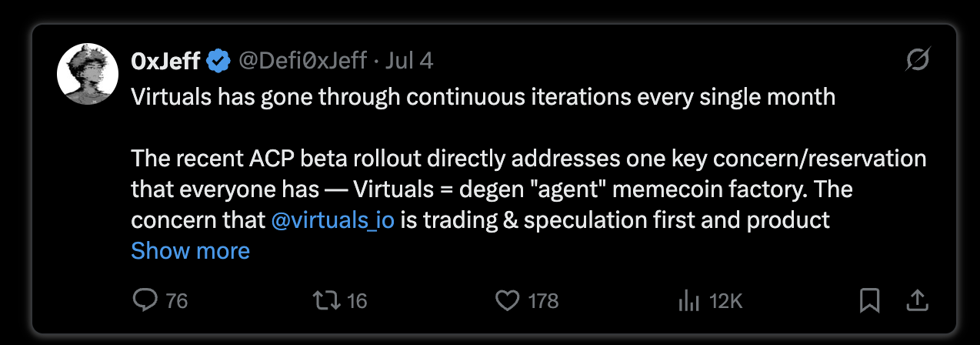The image size is (980, 345).
Task: Expand the post with Show more
Action: pyautogui.click(x=190, y=250)
